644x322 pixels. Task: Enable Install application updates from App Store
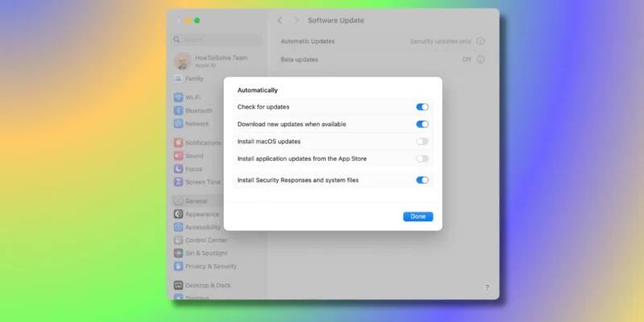point(422,159)
